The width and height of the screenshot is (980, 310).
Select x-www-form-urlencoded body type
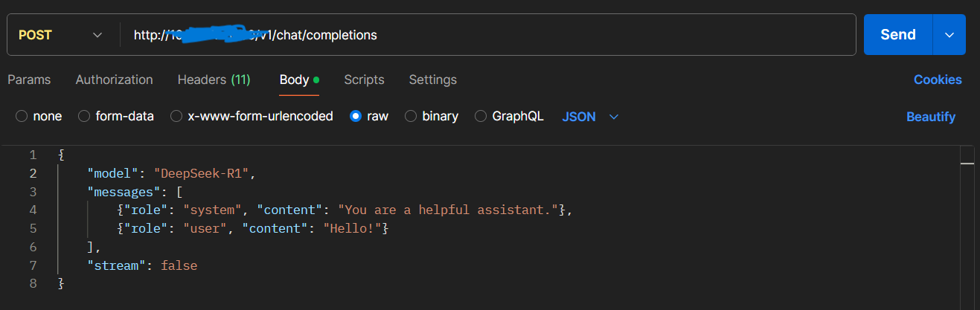point(252,116)
